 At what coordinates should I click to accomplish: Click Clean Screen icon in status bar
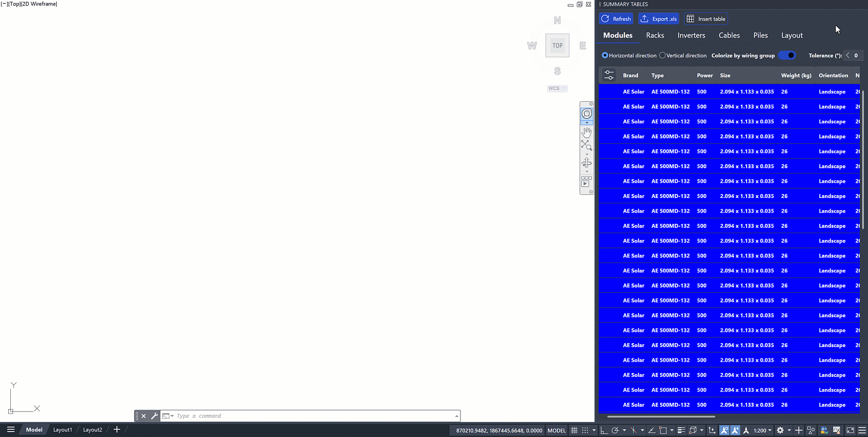pyautogui.click(x=850, y=430)
